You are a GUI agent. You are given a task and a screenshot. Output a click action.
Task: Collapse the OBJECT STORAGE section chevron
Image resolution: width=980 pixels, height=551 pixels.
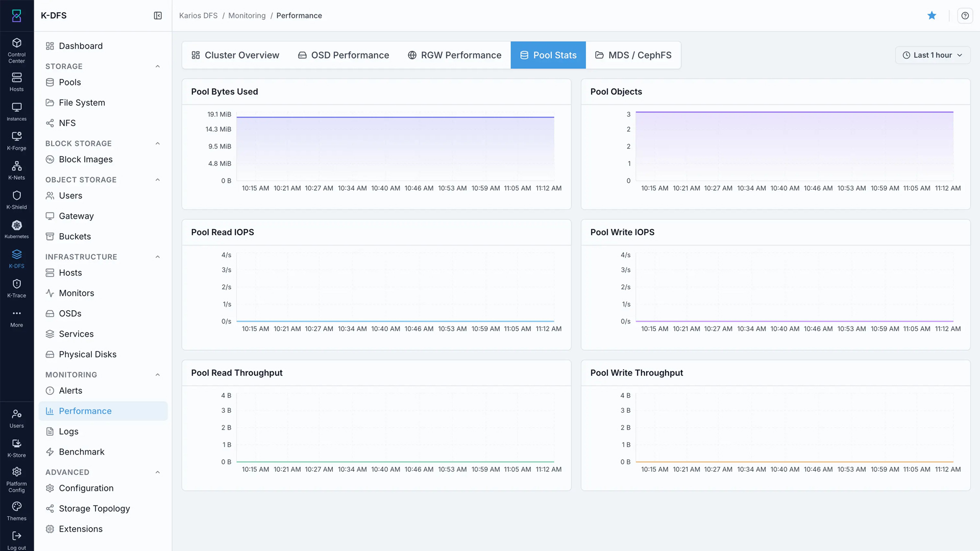coord(158,180)
